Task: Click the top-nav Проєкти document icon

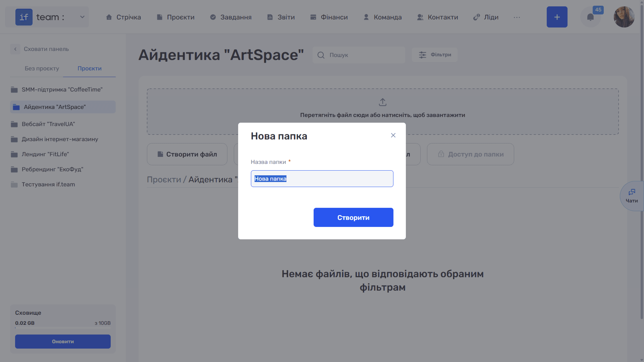Action: coord(159,17)
